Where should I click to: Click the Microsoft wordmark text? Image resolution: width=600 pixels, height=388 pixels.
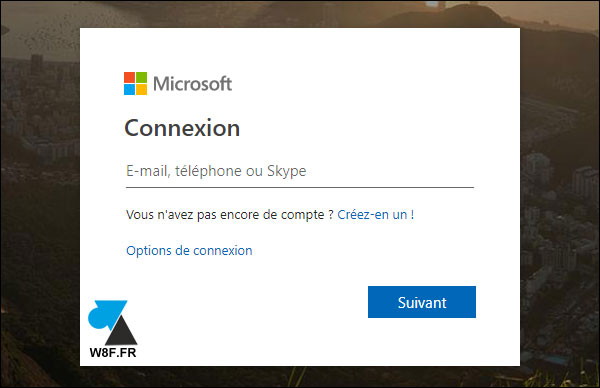click(192, 84)
